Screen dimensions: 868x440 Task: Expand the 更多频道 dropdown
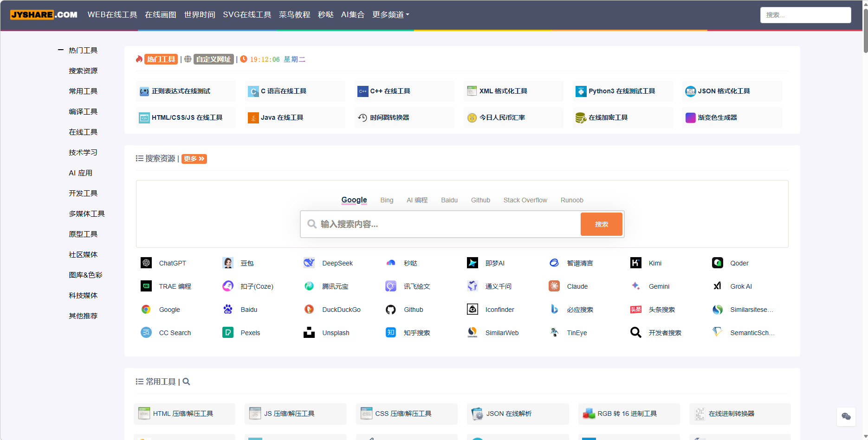pyautogui.click(x=390, y=14)
